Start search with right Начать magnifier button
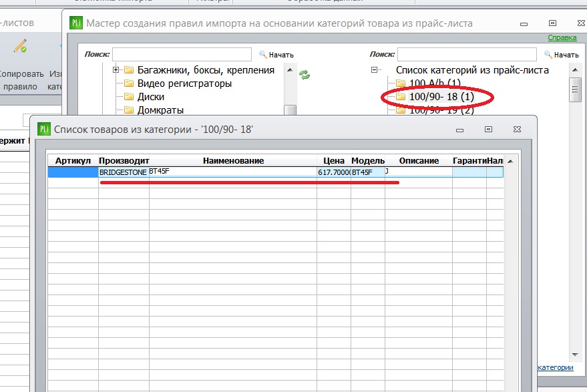Viewport: 587px width, 392px height. pyautogui.click(x=561, y=55)
